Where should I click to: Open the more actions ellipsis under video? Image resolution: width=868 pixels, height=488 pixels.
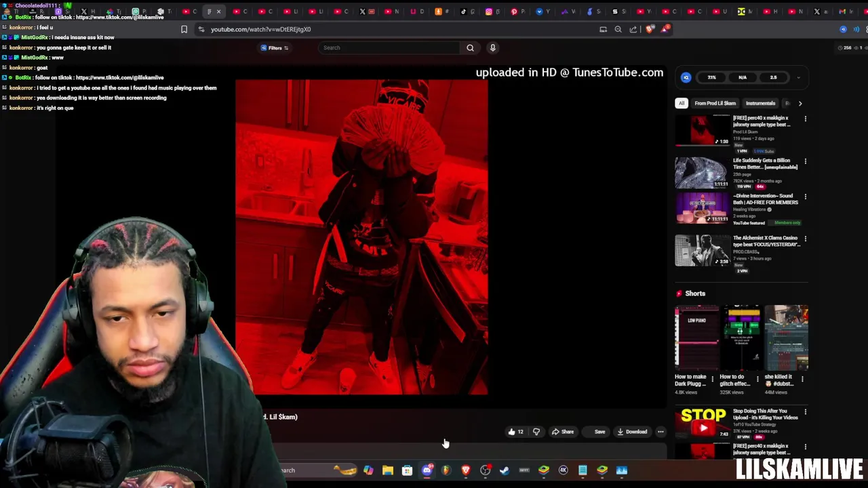point(660,432)
